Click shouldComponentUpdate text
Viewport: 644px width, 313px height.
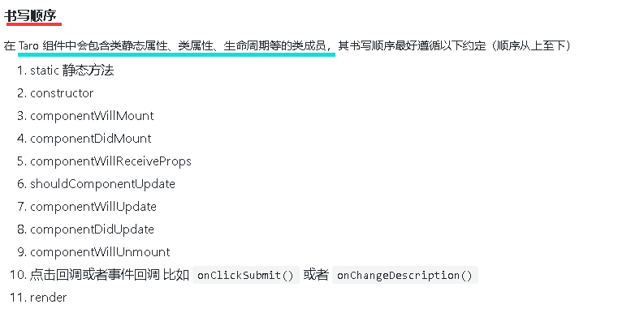click(x=102, y=184)
